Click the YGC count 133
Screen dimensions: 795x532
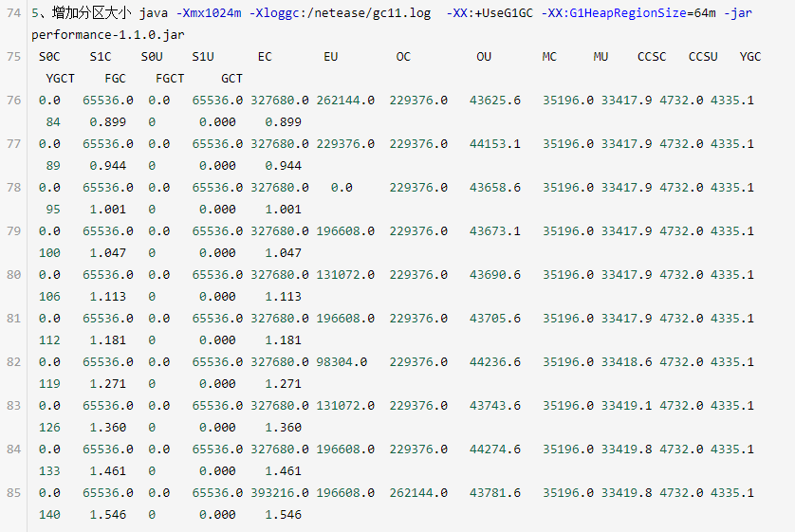click(49, 470)
